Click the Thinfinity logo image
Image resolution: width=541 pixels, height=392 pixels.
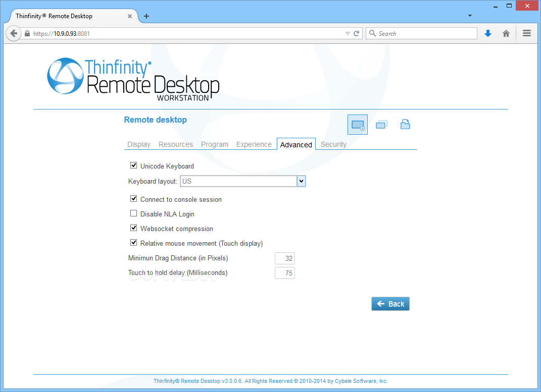(133, 79)
